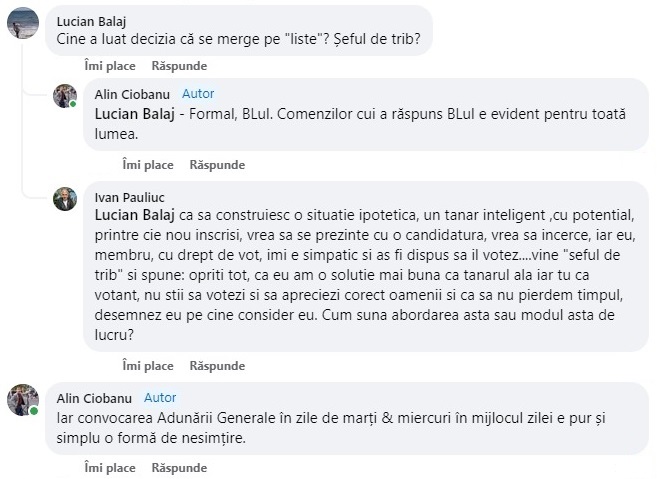Screen dimensions: 657x479
Task: Open Alin Ciobanu name in first reply
Action: tap(132, 94)
